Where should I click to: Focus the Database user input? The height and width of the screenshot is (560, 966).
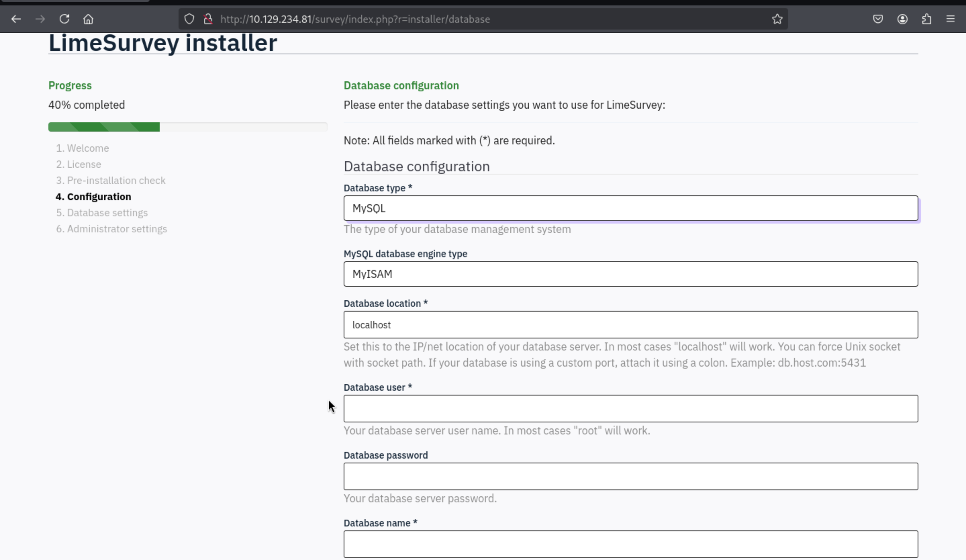point(631,409)
